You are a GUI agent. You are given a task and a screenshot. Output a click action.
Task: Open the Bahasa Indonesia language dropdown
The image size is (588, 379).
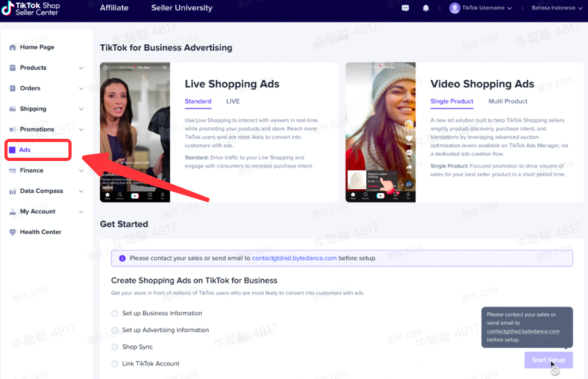[x=555, y=8]
